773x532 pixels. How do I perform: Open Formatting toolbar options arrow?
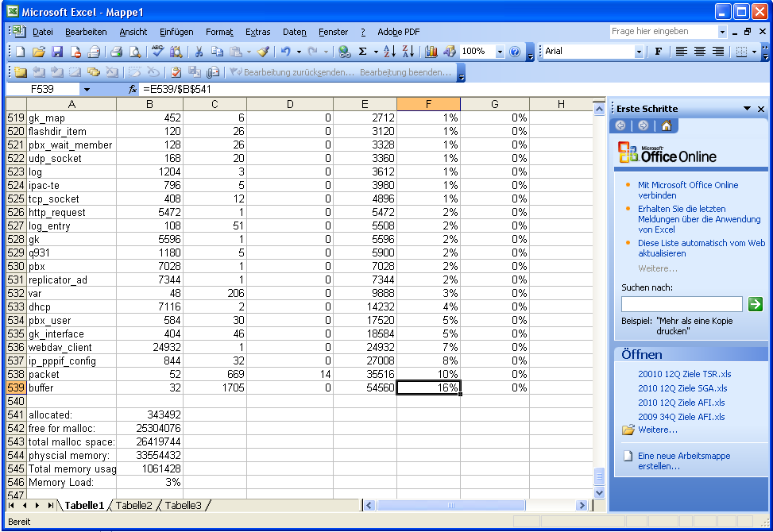(x=765, y=52)
